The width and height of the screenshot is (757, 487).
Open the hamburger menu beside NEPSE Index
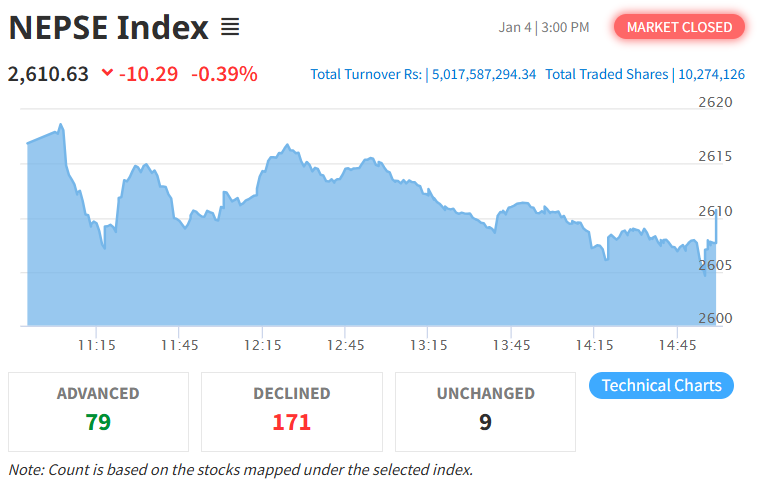(230, 27)
